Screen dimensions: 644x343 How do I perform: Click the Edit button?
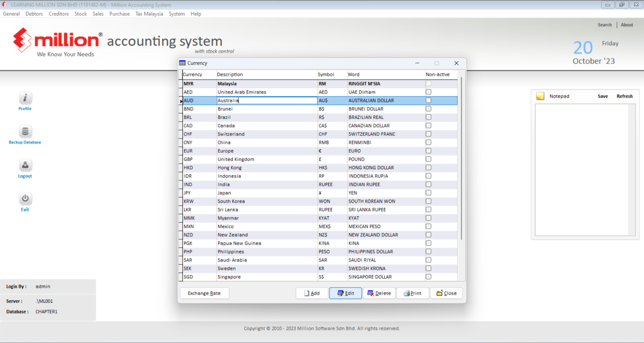coord(345,293)
